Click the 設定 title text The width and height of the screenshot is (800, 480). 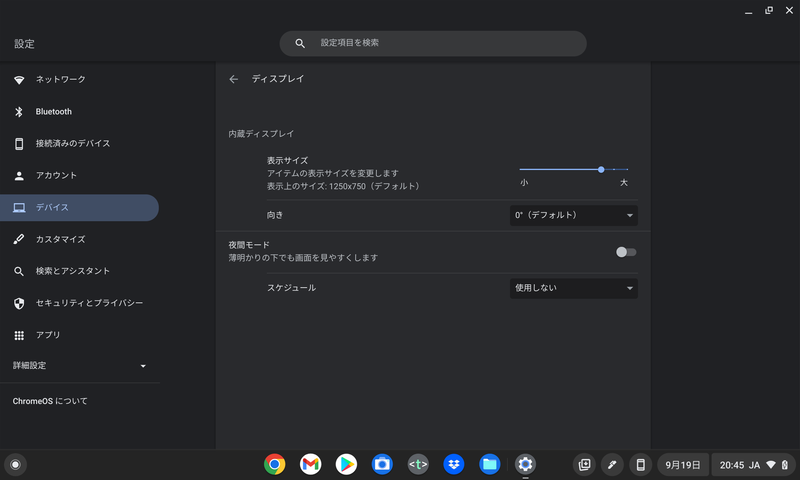pyautogui.click(x=24, y=44)
